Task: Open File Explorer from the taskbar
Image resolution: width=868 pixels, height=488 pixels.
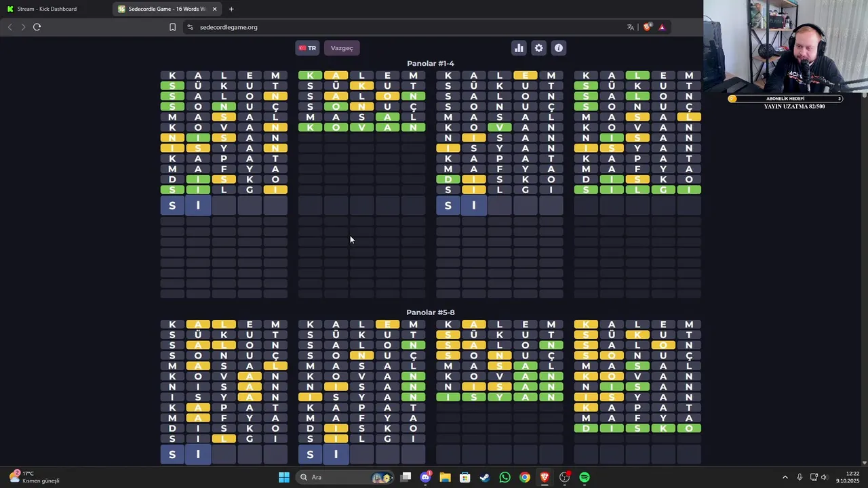Action: point(445,477)
